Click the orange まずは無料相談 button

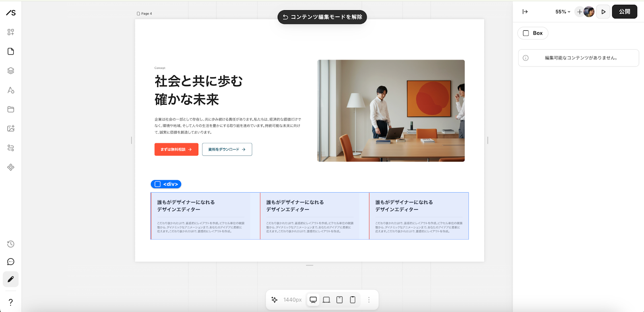(176, 150)
